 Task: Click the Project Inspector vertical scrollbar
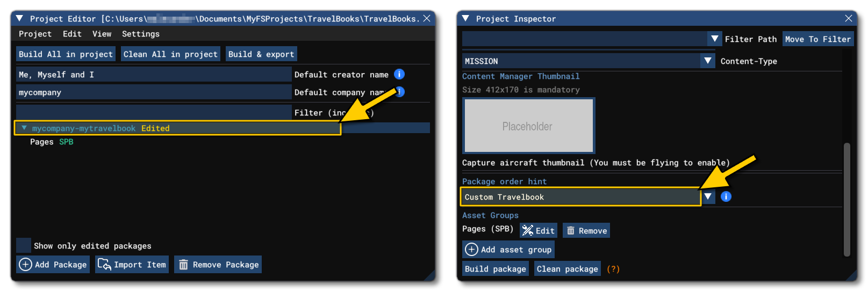tap(847, 199)
